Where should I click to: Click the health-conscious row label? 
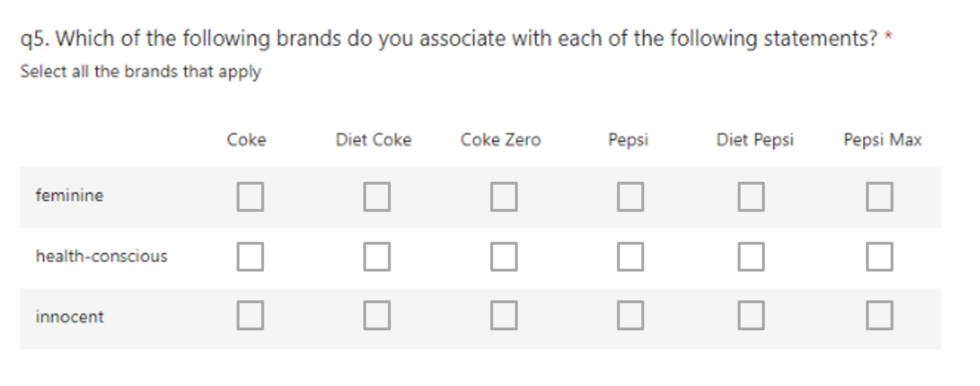[102, 256]
